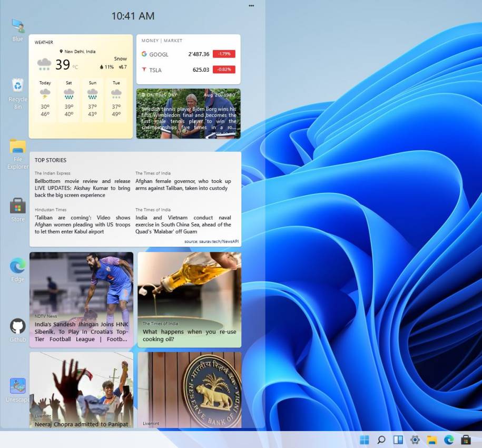Click current temperature 39 °C
This screenshot has width=482, height=448.
67,65
